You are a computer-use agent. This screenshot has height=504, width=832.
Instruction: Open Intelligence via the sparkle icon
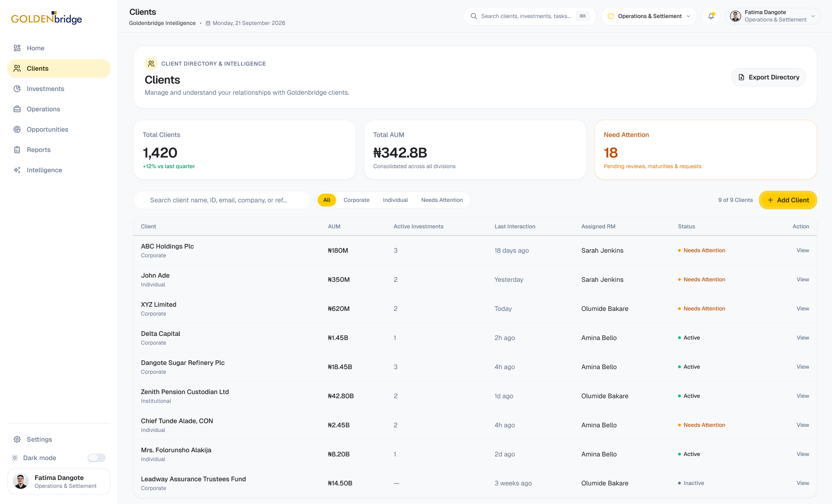tap(17, 170)
